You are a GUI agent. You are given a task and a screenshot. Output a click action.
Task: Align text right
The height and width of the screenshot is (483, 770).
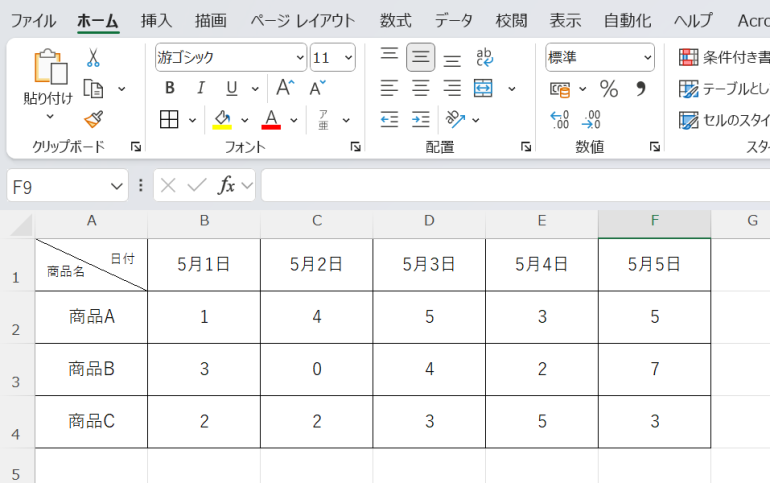pyautogui.click(x=452, y=88)
